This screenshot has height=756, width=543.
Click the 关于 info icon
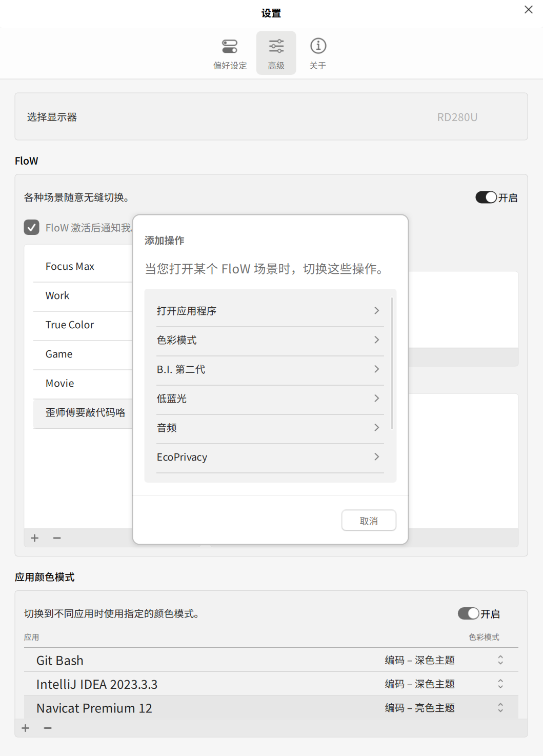pos(318,46)
